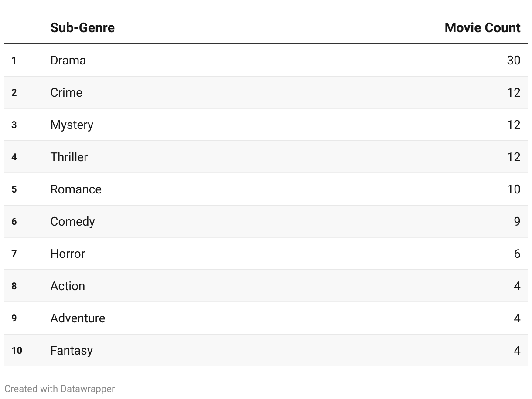Click the Sub-Genre column header
The width and height of the screenshot is (532, 399).
pos(82,28)
